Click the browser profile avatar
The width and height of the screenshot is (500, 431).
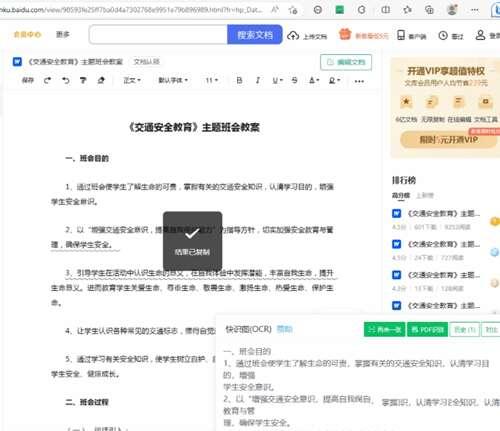[452, 10]
